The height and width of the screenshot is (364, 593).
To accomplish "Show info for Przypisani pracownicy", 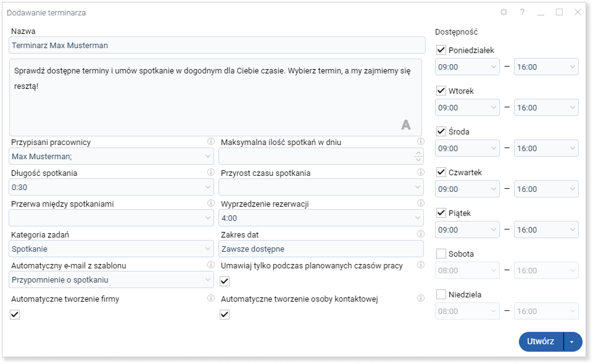I will (210, 141).
